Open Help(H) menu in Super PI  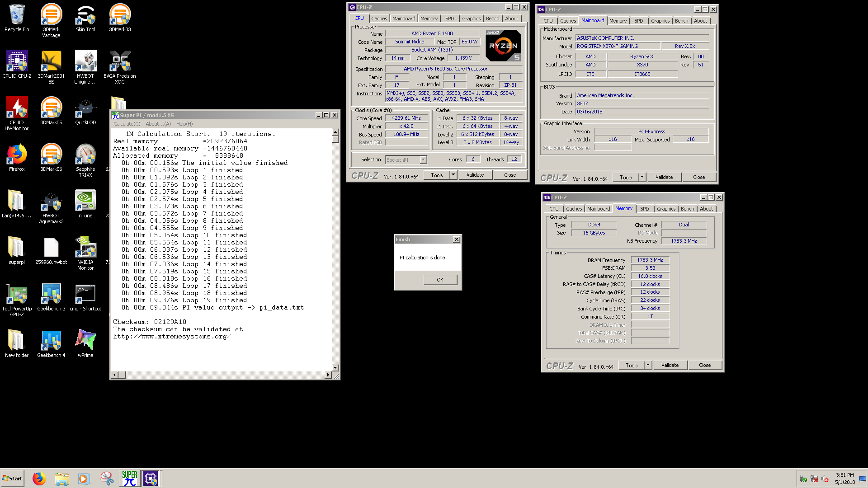click(x=184, y=124)
